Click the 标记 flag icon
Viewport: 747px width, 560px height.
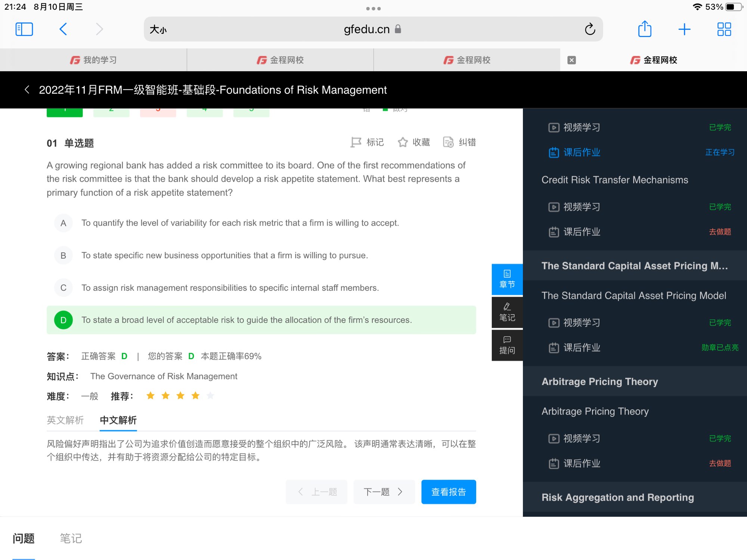tap(356, 142)
